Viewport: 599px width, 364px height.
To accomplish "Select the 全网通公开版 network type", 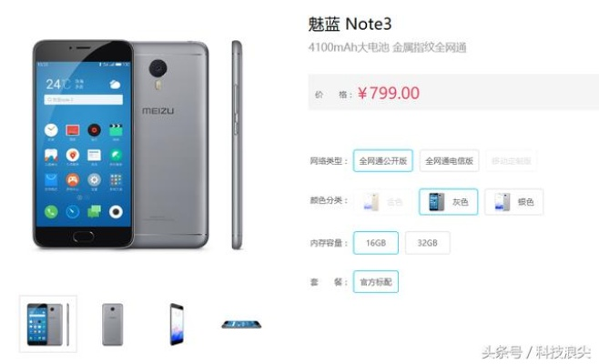I will click(382, 161).
